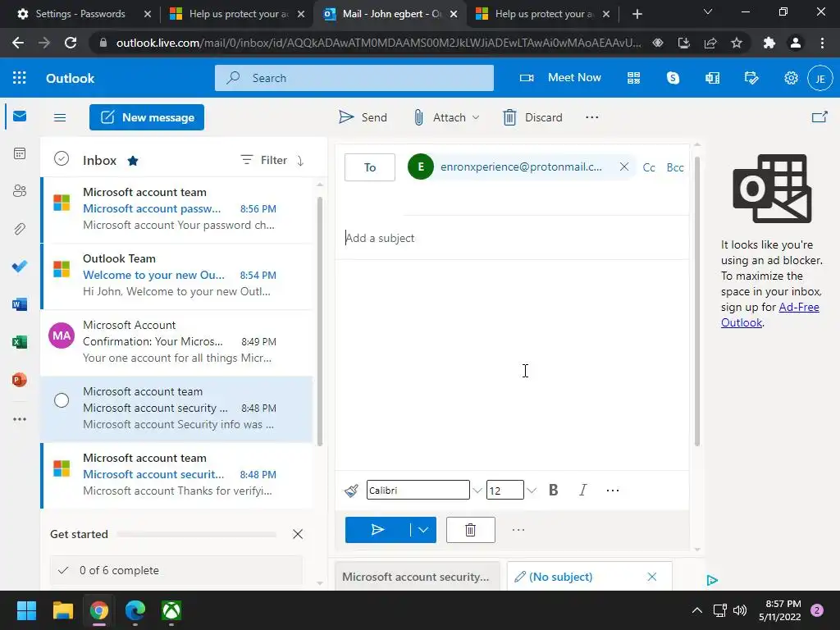Open the font size 12 dropdown
840x630 pixels.
point(531,491)
